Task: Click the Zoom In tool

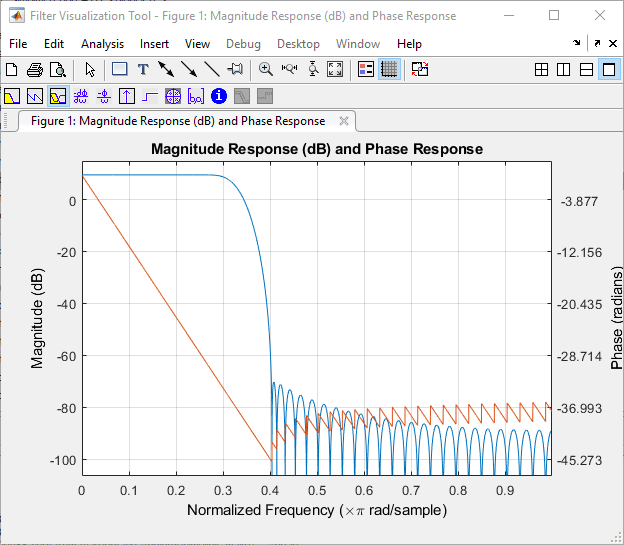Action: tap(266, 70)
